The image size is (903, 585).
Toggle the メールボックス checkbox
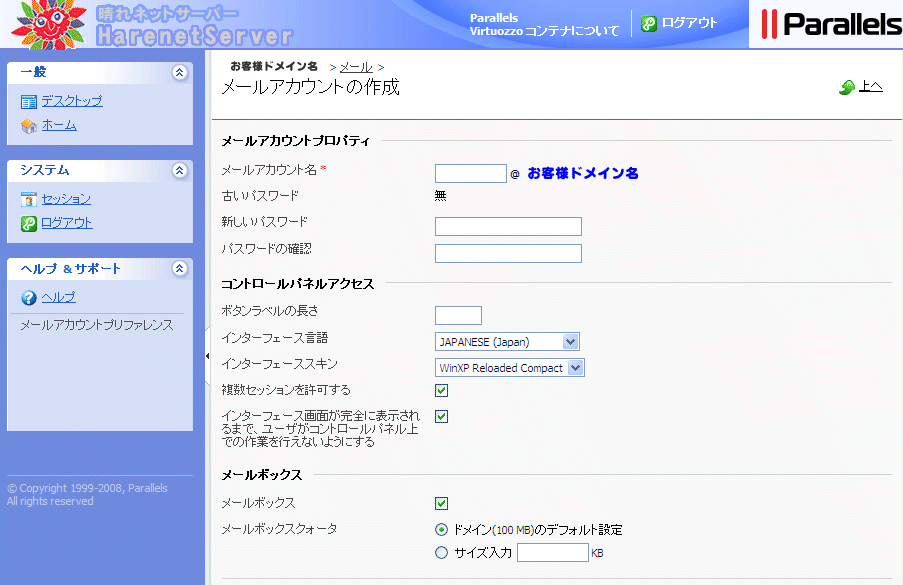coord(441,503)
